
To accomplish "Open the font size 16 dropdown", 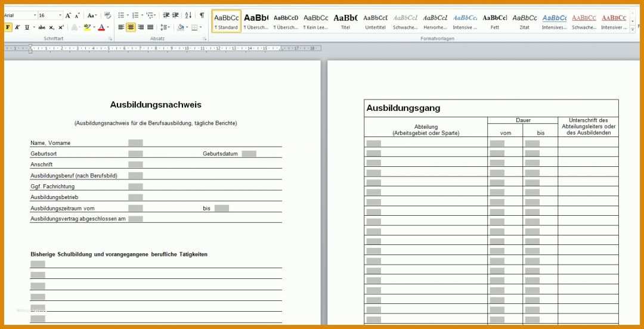I will [60, 15].
